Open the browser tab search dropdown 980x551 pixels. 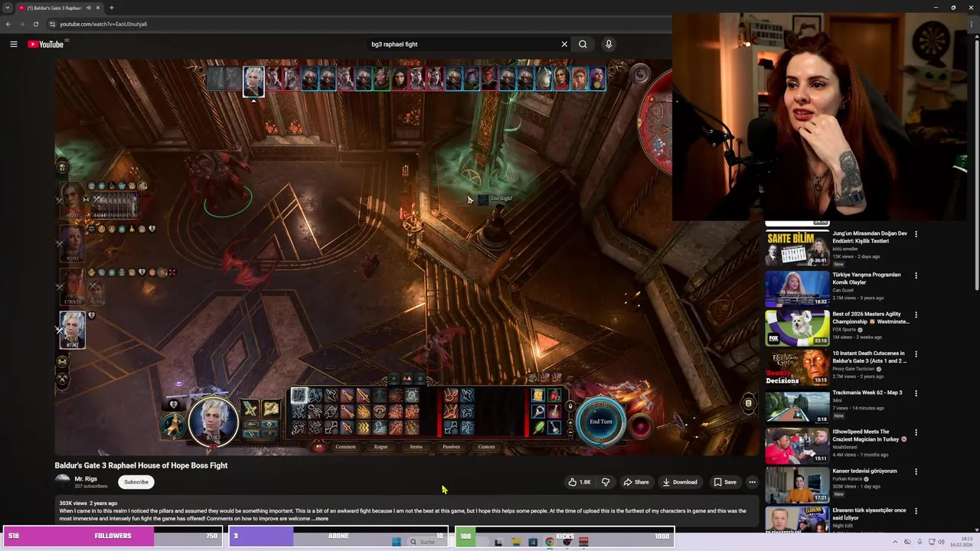point(8,8)
